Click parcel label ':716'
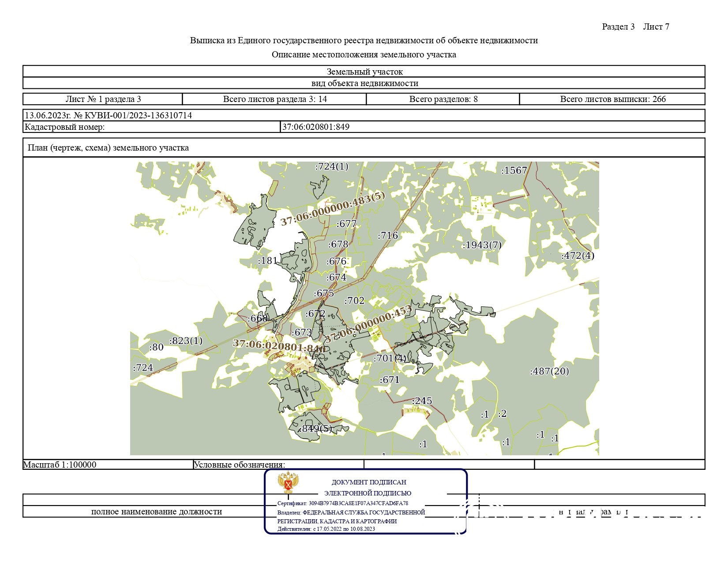 [388, 236]
